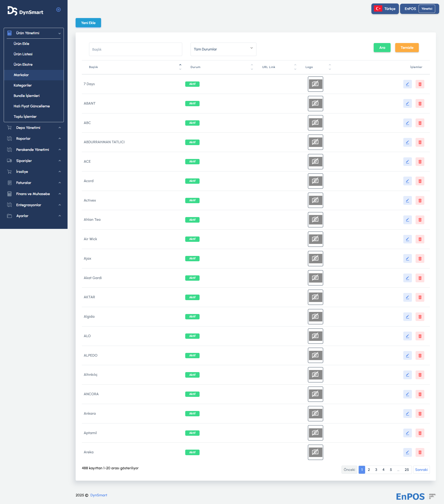
Task: Open Kategoriler in the sidebar
Action: coord(23,85)
